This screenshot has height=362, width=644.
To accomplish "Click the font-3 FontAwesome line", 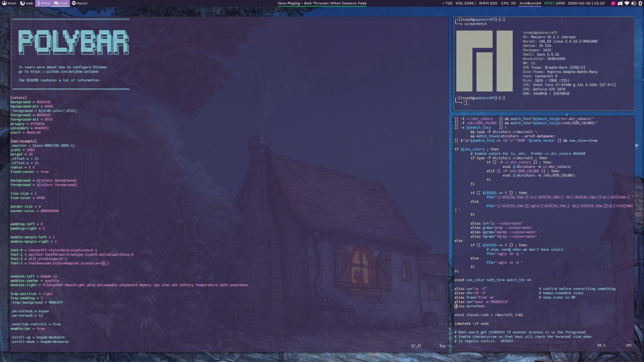I will (60, 263).
